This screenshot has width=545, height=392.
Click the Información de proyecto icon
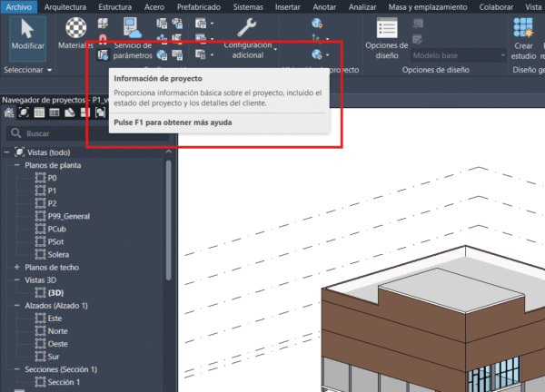pos(102,56)
